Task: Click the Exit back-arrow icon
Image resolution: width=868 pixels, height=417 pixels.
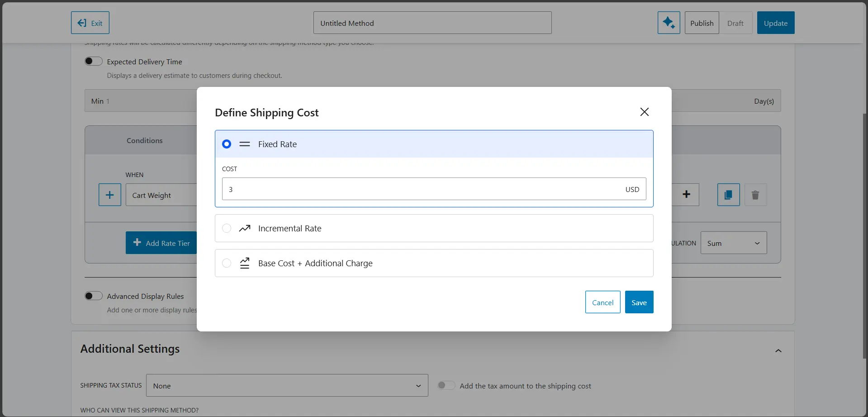Action: pos(81,22)
